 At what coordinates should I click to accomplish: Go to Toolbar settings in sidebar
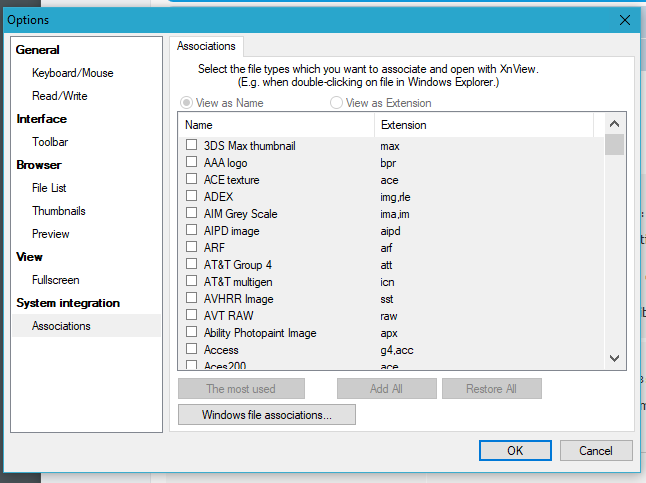[x=50, y=142]
